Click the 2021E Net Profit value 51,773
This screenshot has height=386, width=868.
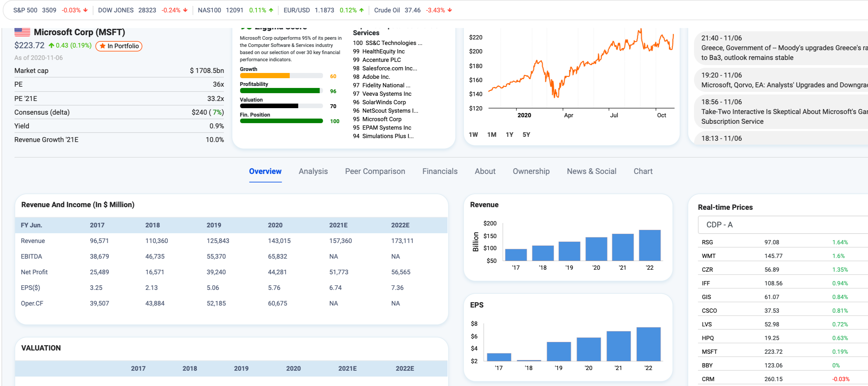tap(339, 272)
